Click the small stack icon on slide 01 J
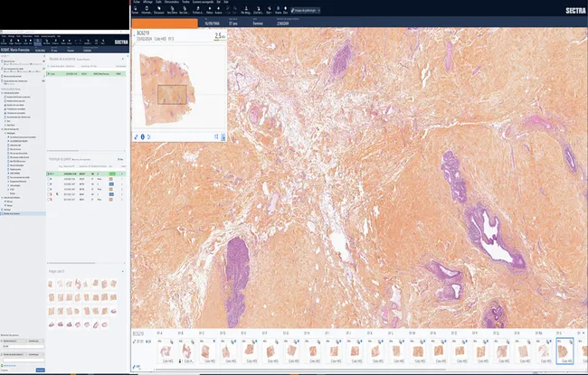Image resolution: width=588 pixels, height=375 pixels. tap(358, 342)
